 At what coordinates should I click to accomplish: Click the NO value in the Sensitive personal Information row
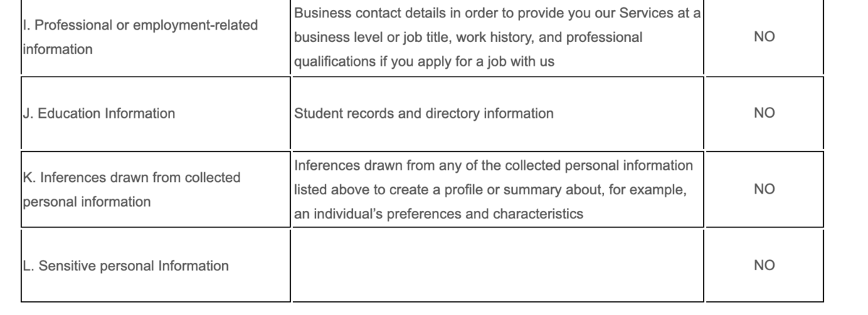tap(764, 266)
